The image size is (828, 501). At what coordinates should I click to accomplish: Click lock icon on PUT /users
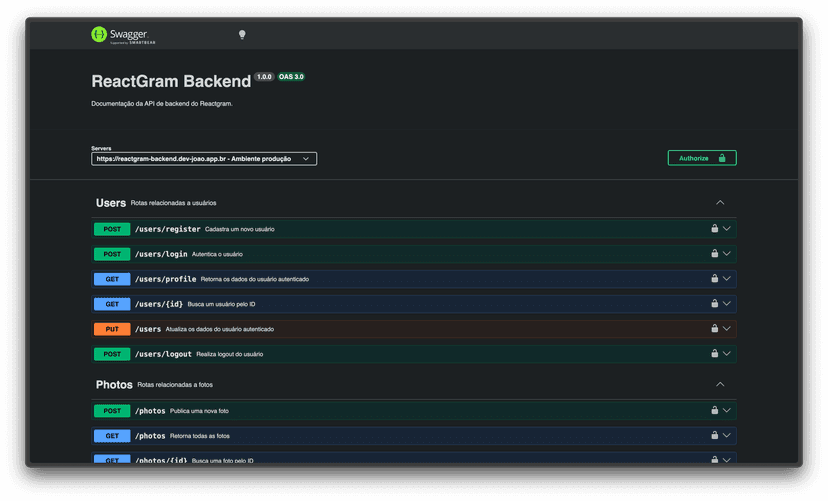click(714, 328)
